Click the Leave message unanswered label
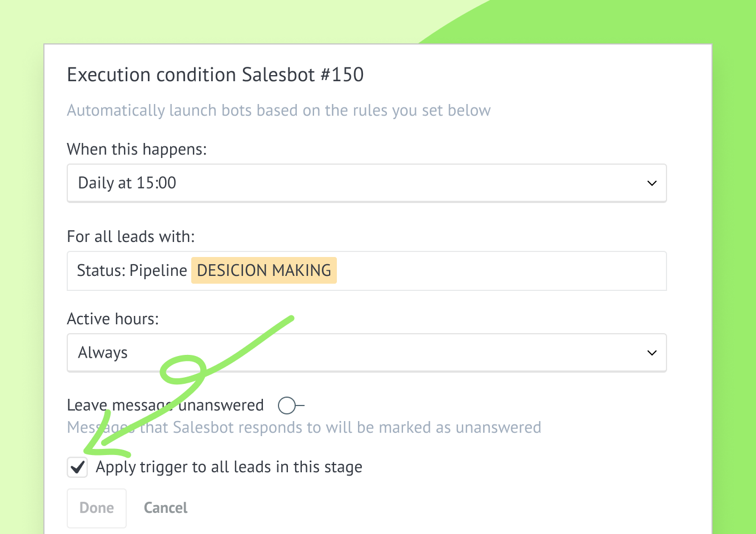 [165, 405]
